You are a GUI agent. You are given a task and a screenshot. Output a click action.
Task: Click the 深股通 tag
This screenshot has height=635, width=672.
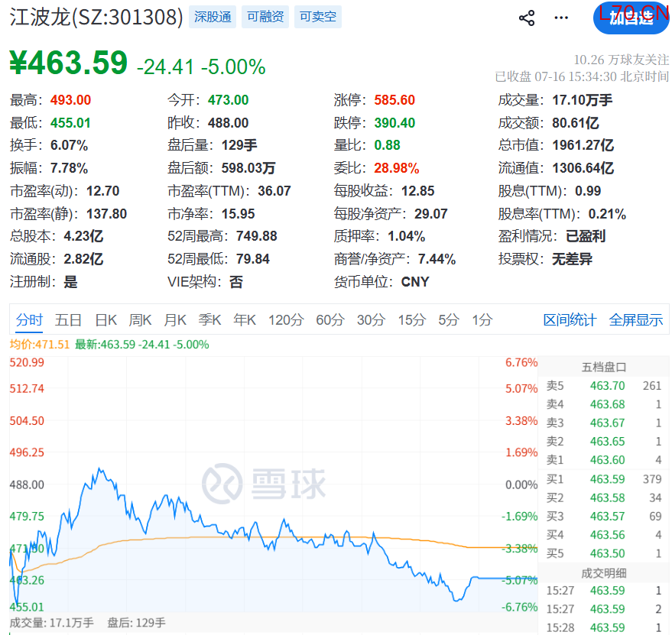pos(213,17)
